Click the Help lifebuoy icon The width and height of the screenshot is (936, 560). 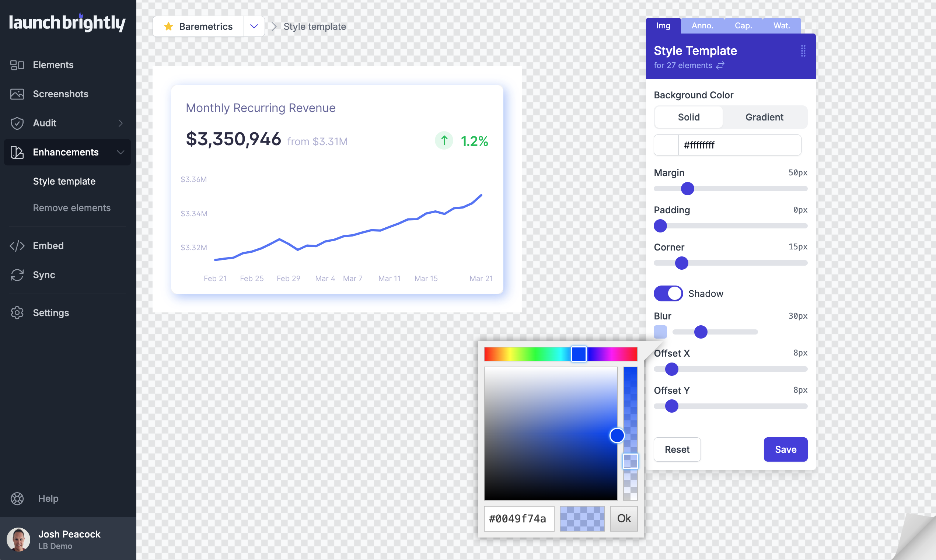17,498
